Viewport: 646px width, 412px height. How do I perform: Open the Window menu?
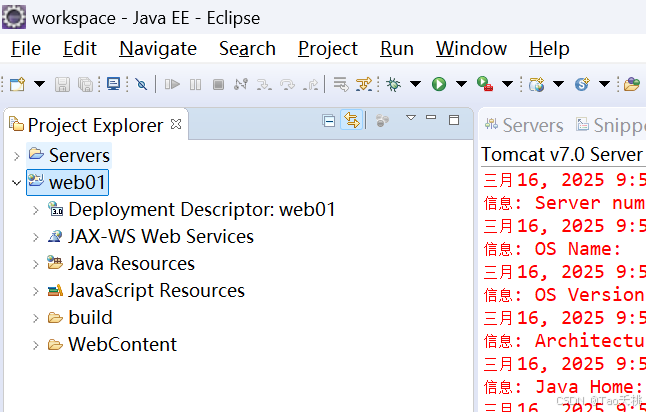(471, 49)
